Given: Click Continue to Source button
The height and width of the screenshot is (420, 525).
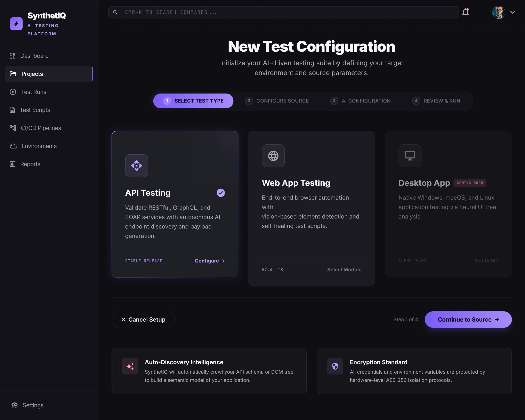Looking at the screenshot, I should [468, 320].
